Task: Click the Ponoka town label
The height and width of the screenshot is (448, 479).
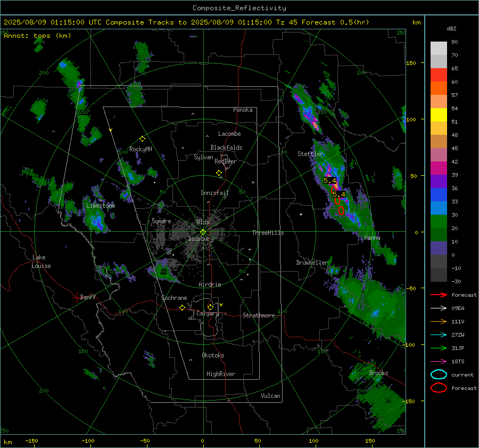Action: tap(243, 110)
